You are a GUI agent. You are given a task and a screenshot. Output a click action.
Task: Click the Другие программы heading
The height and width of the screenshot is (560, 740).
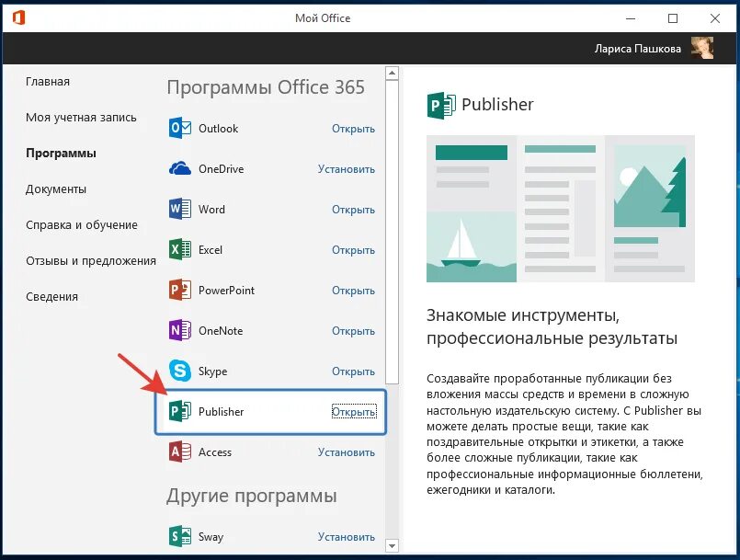[252, 496]
